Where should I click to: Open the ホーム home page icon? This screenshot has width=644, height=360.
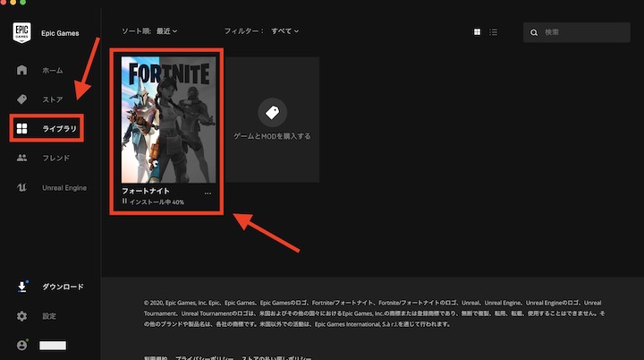pyautogui.click(x=21, y=70)
